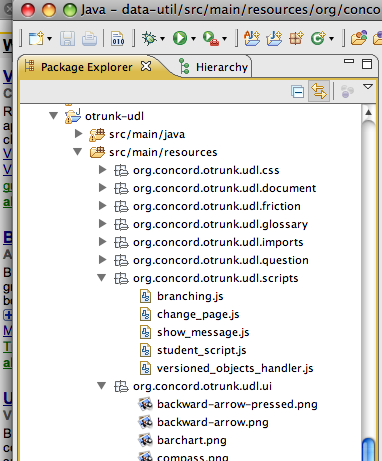Open the New wizard dropdown arrow
This screenshot has height=461, width=382.
[x=50, y=39]
